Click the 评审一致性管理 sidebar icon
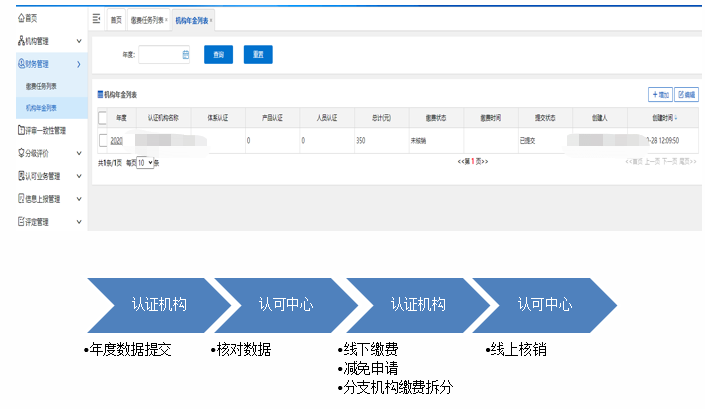The image size is (705, 409). pos(21,130)
